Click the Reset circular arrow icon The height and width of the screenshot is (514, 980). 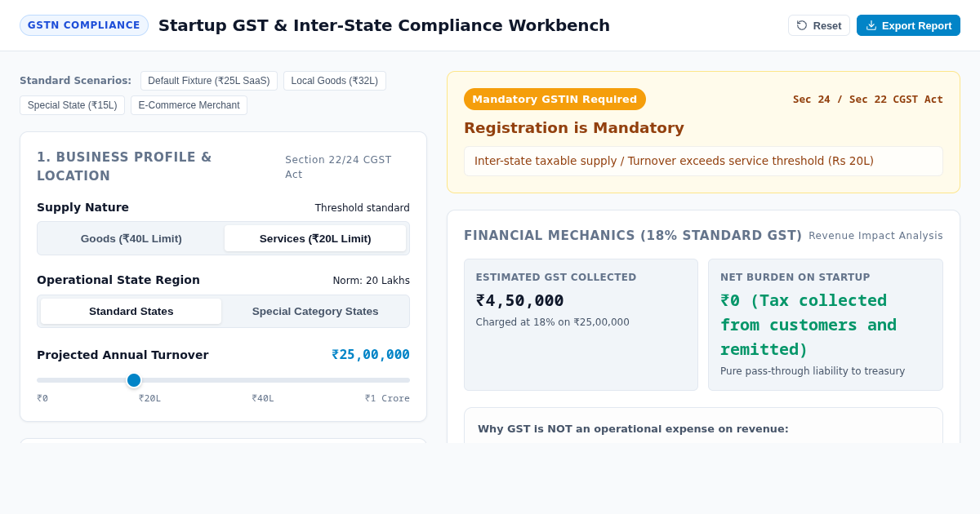click(802, 25)
